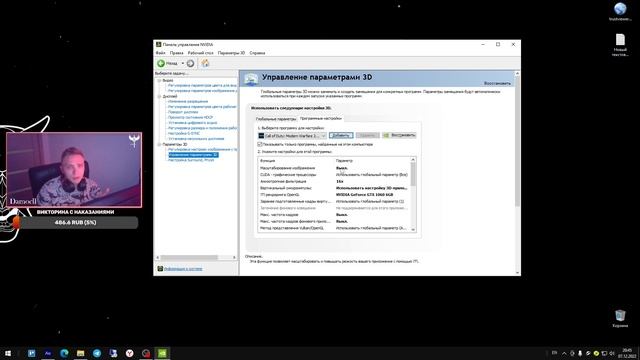Open After Effects from taskbar
This screenshot has width=640, height=360.
48,353
